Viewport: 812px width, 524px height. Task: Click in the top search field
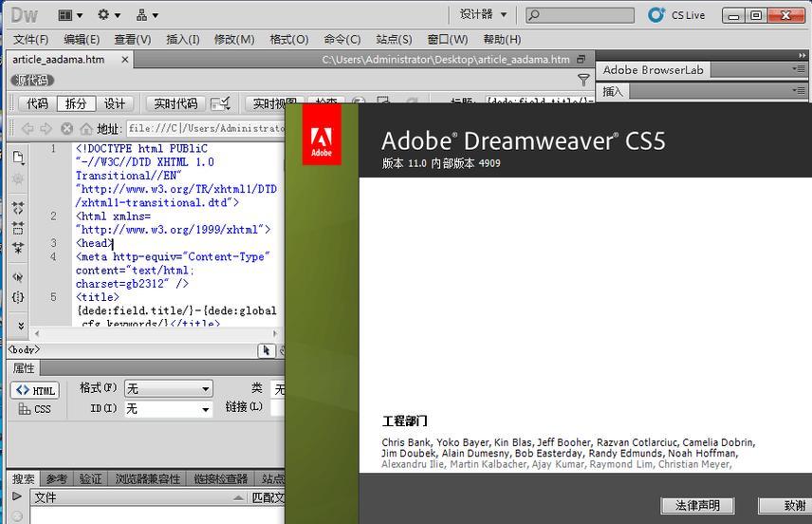pyautogui.click(x=580, y=15)
